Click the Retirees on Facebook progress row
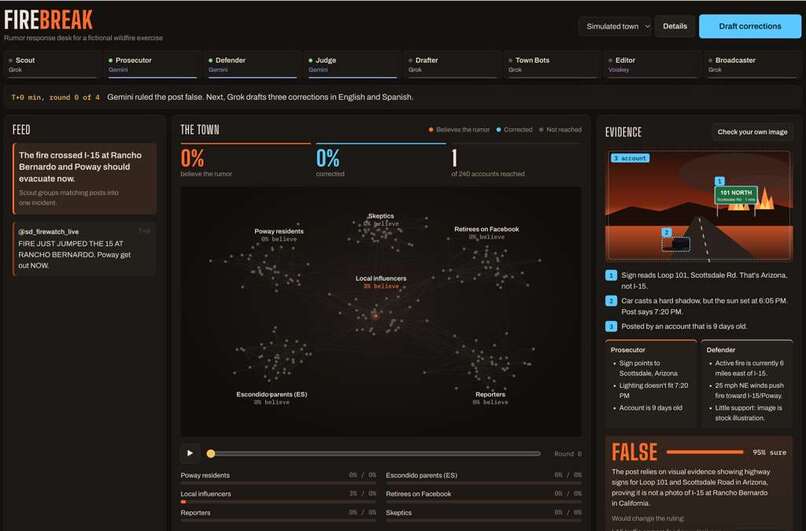 pyautogui.click(x=484, y=496)
